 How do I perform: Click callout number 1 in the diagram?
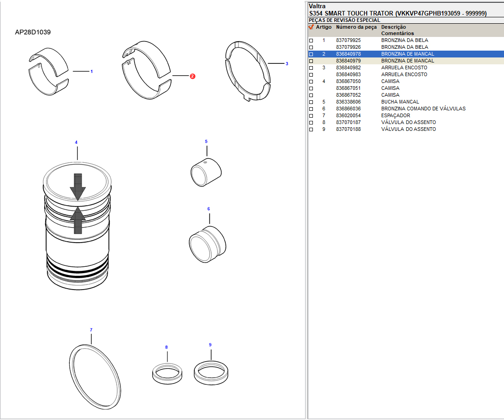(x=92, y=72)
